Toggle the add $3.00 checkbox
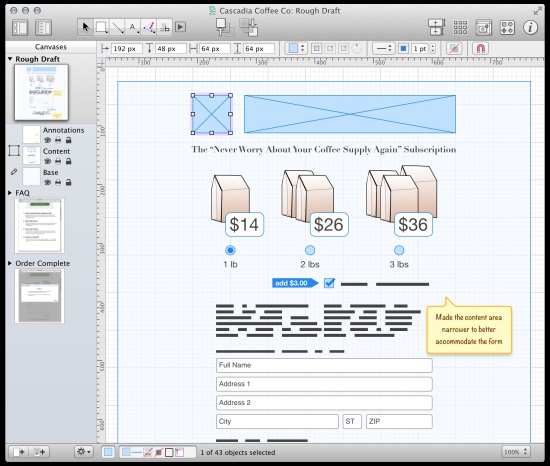550x466 pixels. click(x=329, y=283)
